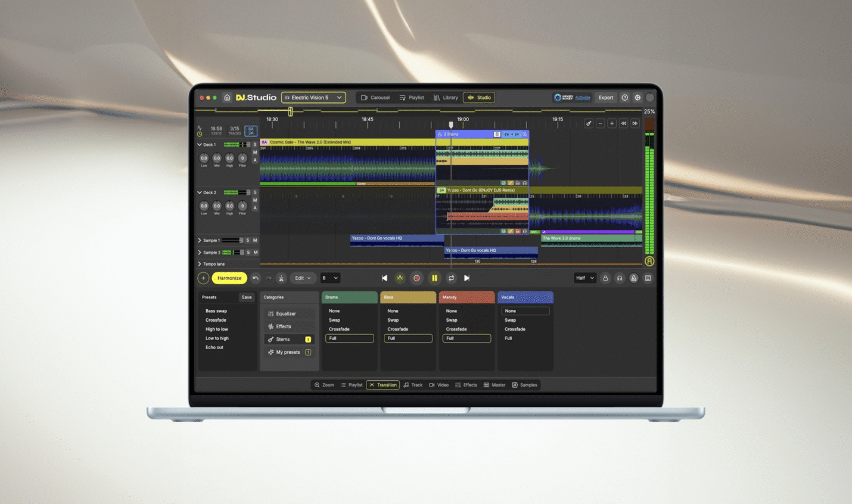This screenshot has width=852, height=504.
Task: Adjust the Low knob on Deck 1
Action: point(204,158)
